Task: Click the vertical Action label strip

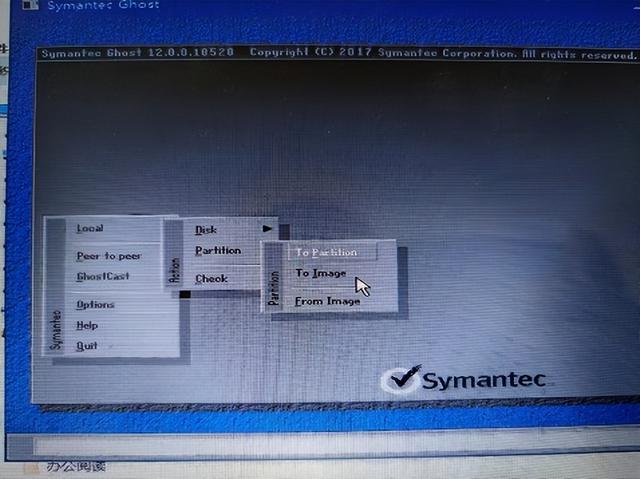Action: point(174,253)
